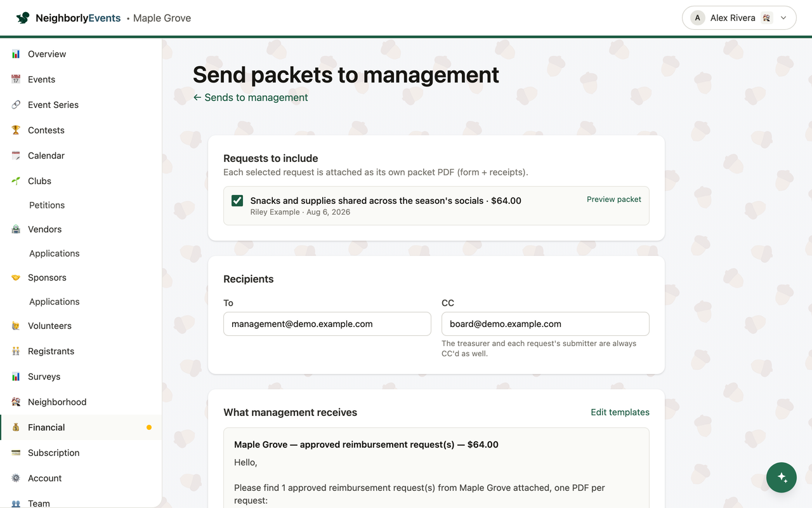Click the Subscription credit card icon
This screenshot has height=508, width=812.
point(16,453)
